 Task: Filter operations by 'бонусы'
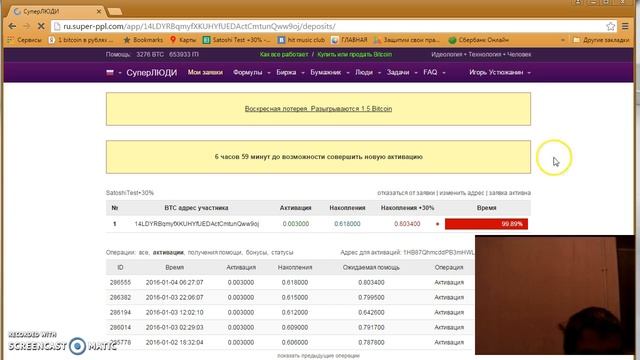pos(256,253)
